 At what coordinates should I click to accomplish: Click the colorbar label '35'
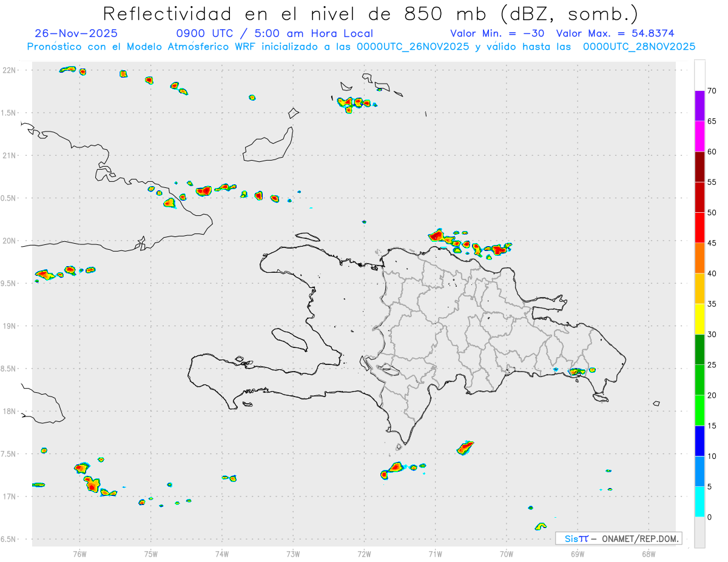[x=712, y=304]
